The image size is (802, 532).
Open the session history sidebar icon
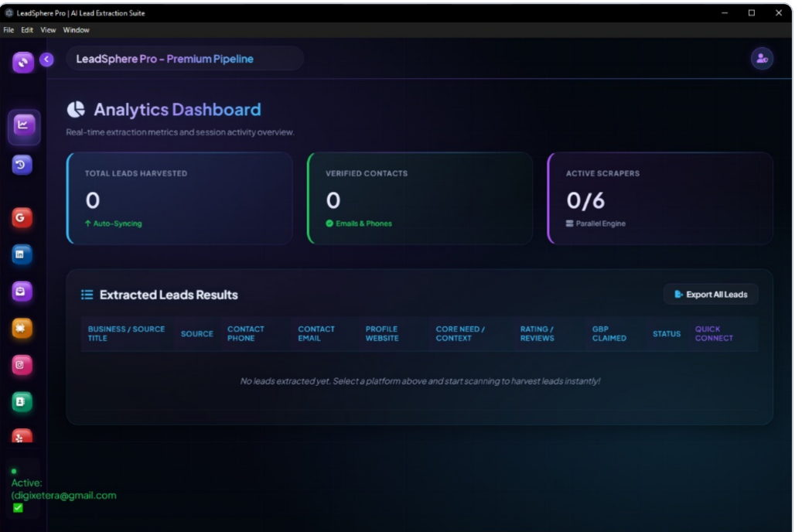tap(22, 165)
